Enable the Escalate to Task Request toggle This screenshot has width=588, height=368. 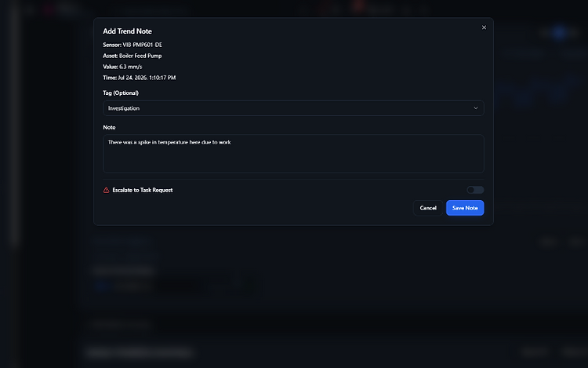475,190
